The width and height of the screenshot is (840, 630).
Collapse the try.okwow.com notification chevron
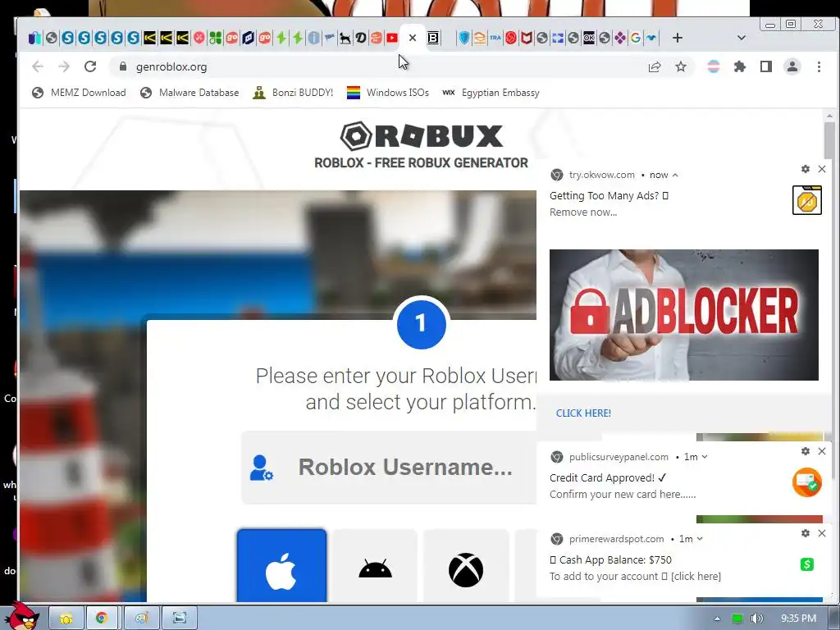click(675, 176)
